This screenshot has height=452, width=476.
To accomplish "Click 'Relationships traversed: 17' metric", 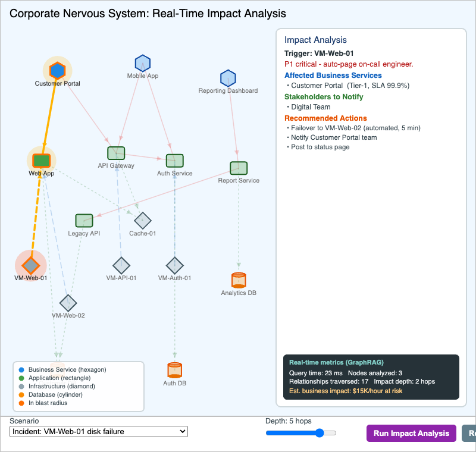I will [329, 381].
